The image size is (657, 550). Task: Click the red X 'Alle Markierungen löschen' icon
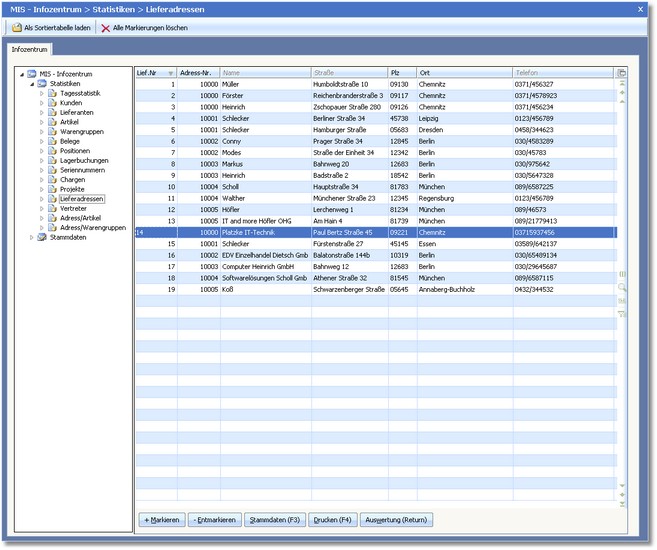(106, 27)
